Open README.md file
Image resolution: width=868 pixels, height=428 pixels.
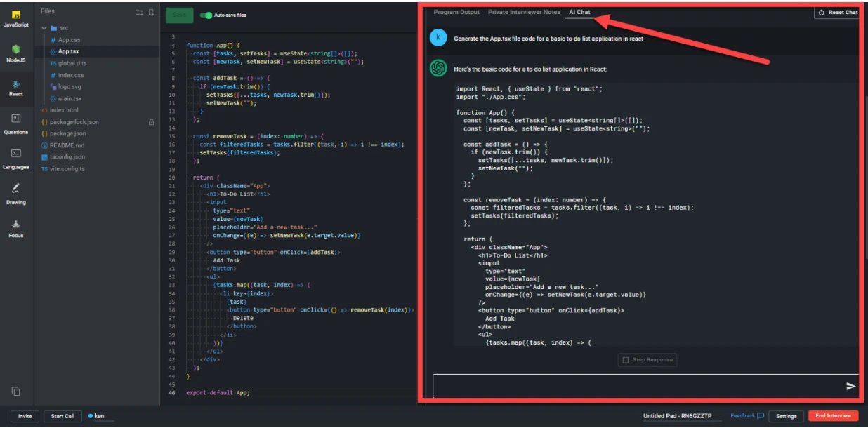coord(63,145)
